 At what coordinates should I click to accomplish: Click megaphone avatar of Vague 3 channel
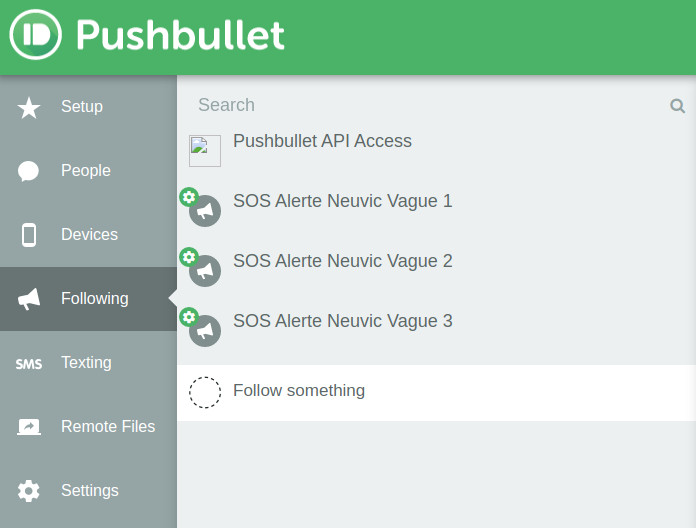(x=206, y=330)
